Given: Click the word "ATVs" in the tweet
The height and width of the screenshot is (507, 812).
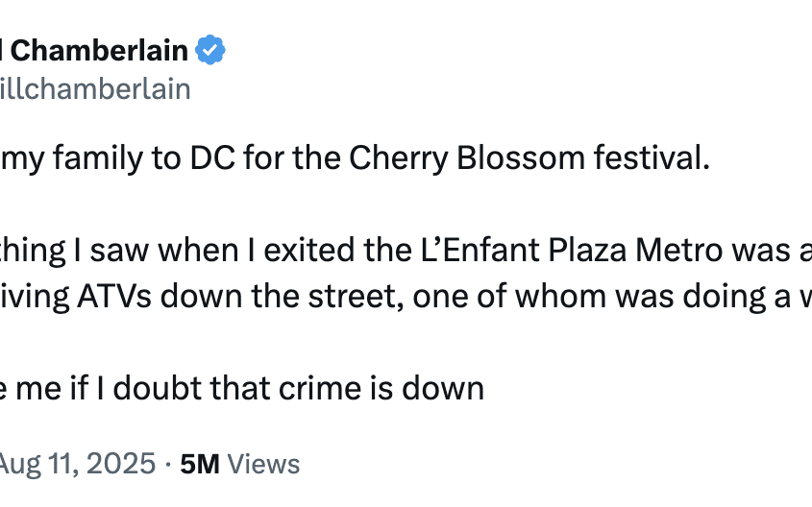Looking at the screenshot, I should coord(114,297).
